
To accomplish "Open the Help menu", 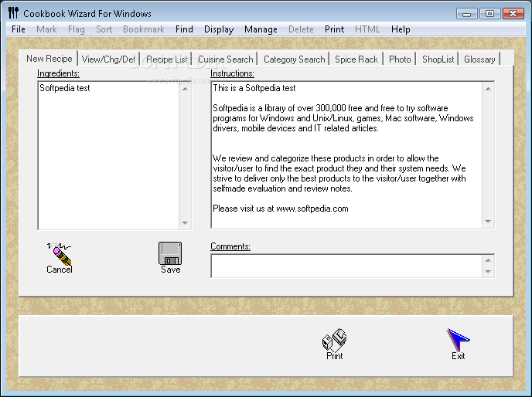I will click(401, 29).
